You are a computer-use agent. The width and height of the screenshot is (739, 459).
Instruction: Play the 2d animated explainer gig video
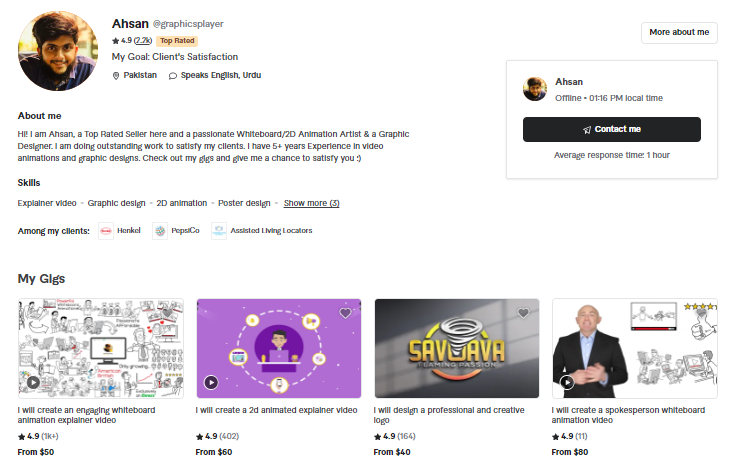(x=211, y=382)
